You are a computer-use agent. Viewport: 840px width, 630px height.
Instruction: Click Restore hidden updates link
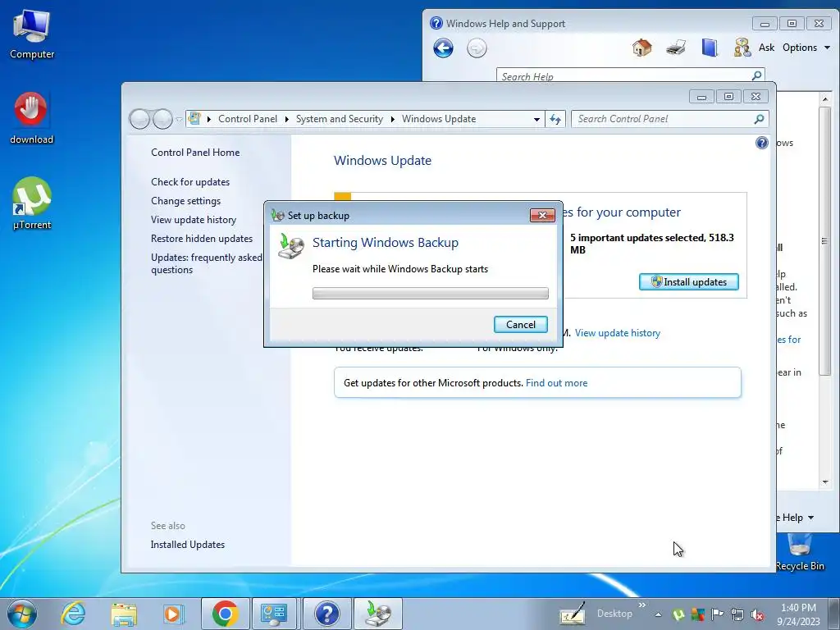202,239
